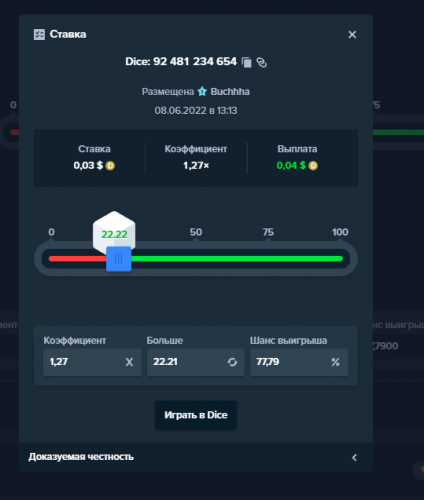Click the bet link chain icon
This screenshot has width=424, height=500.
(262, 62)
